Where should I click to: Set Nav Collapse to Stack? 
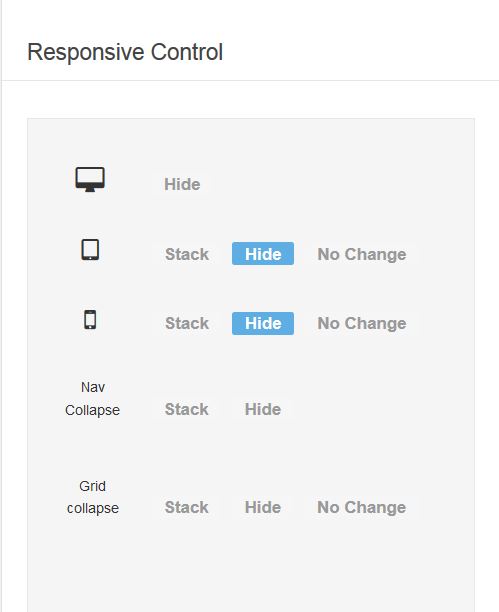[186, 409]
